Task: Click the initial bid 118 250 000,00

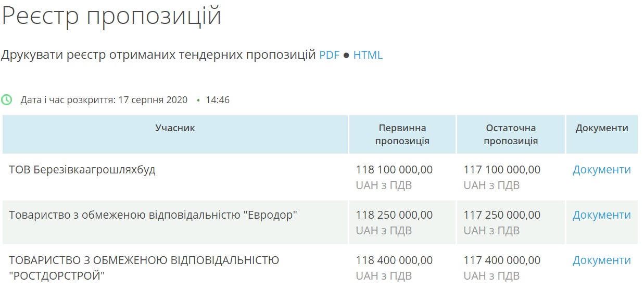Action: pyautogui.click(x=394, y=215)
